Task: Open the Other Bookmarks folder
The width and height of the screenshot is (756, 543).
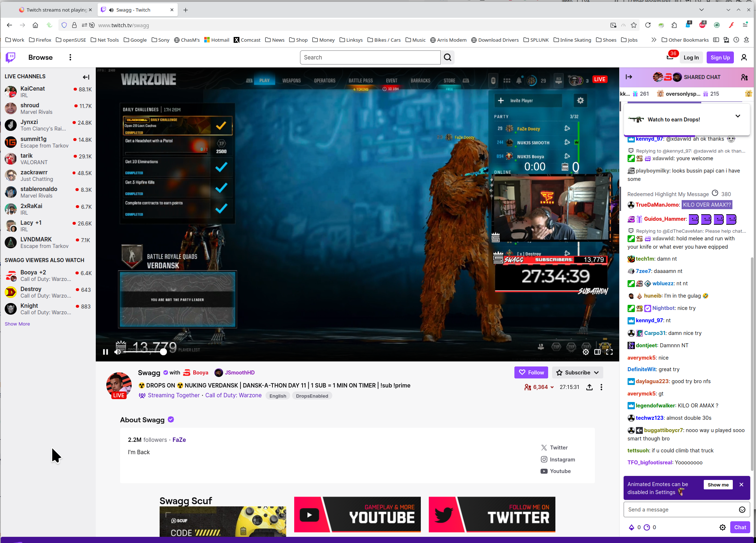Action: coord(685,40)
